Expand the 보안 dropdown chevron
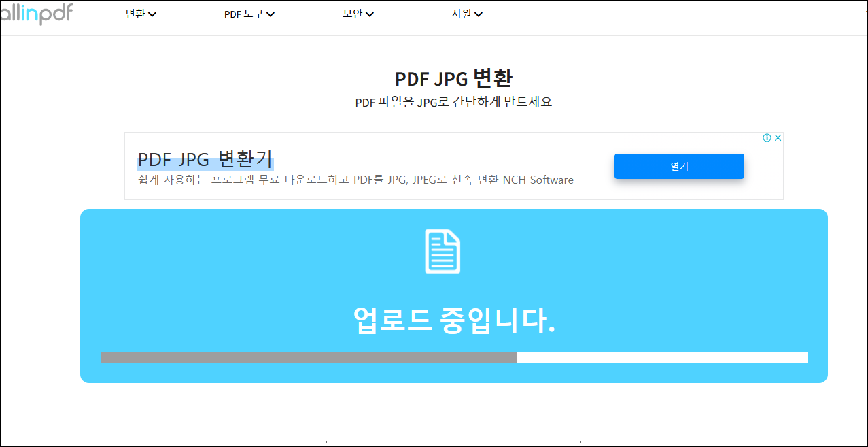 tap(370, 14)
